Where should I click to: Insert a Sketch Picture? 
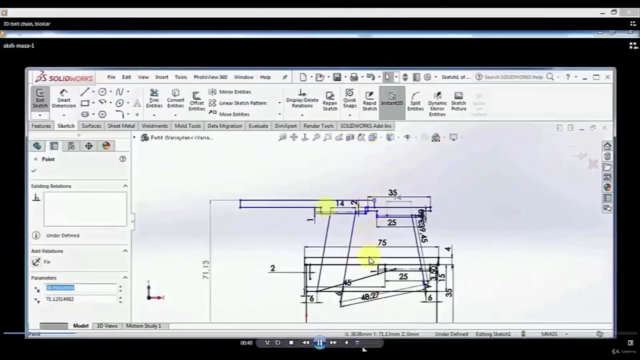pos(458,101)
